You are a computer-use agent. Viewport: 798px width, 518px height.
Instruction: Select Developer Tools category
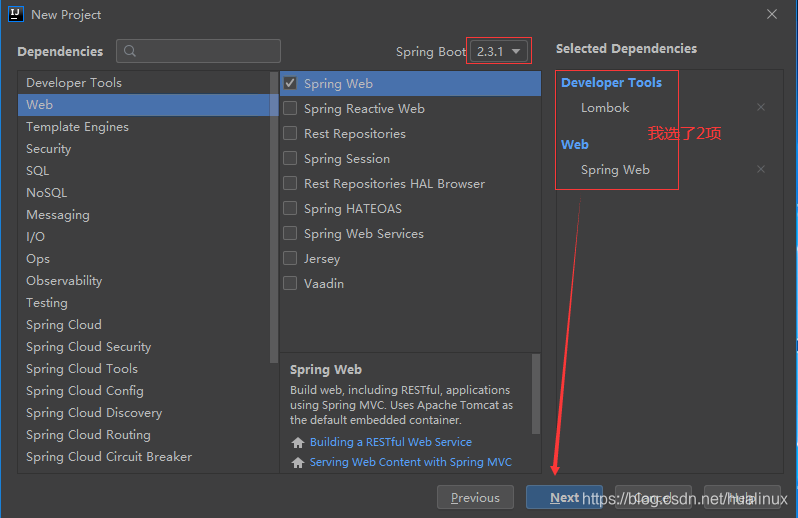click(x=144, y=82)
